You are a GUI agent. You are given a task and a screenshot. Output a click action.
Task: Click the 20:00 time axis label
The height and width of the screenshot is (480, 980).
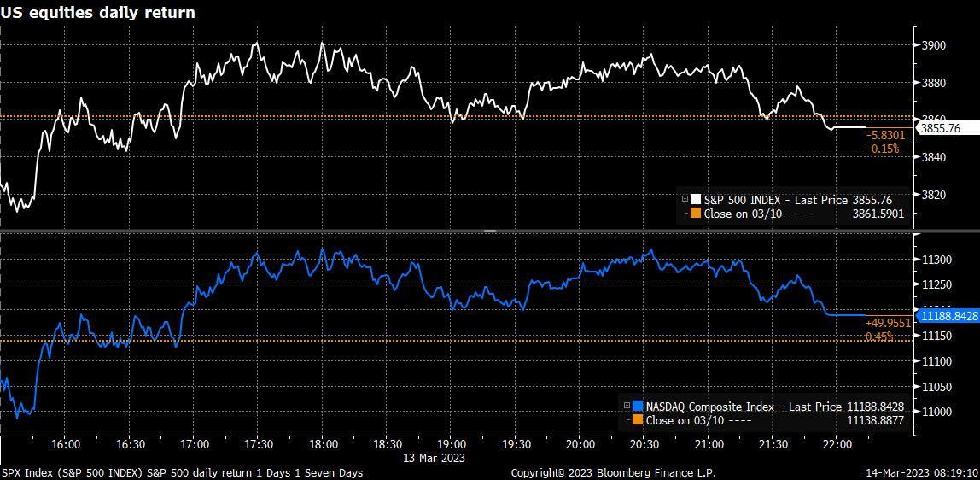pyautogui.click(x=580, y=444)
